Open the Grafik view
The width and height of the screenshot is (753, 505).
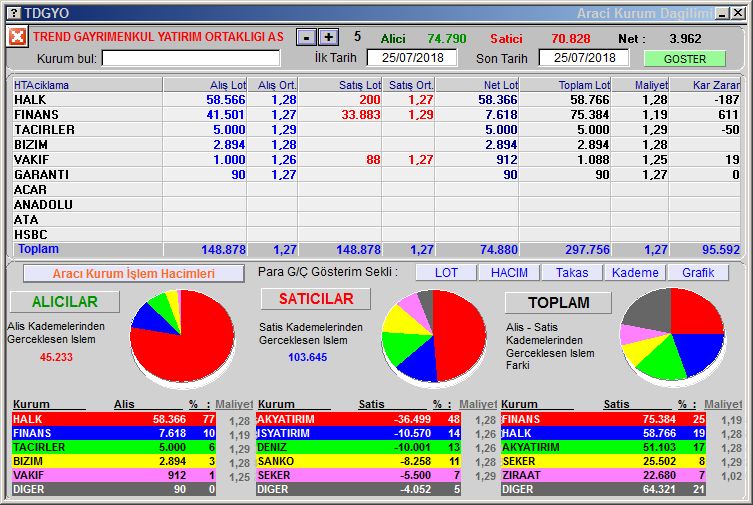point(698,273)
